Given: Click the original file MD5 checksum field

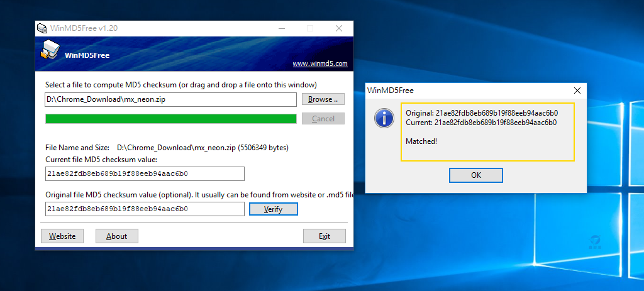Looking at the screenshot, I should (x=145, y=209).
